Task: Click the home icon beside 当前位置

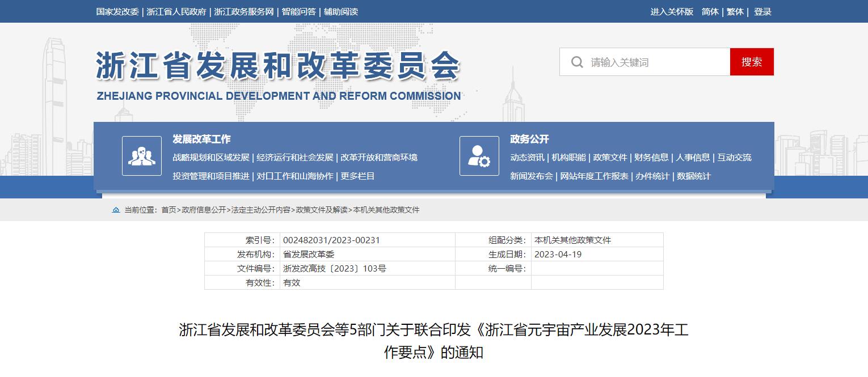Action: click(x=116, y=210)
